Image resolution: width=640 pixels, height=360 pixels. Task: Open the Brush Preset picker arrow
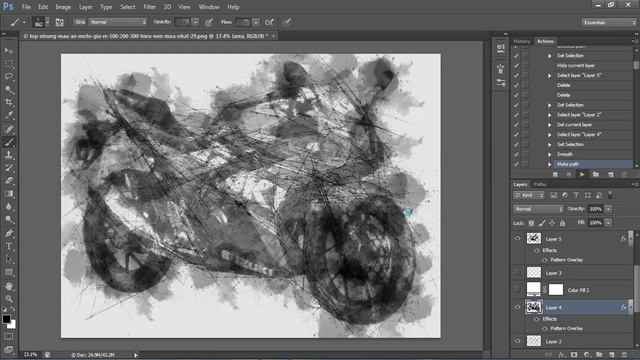tap(47, 22)
